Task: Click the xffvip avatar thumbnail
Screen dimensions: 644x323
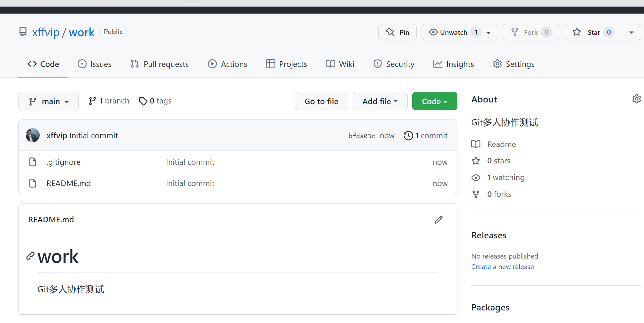Action: (x=33, y=135)
